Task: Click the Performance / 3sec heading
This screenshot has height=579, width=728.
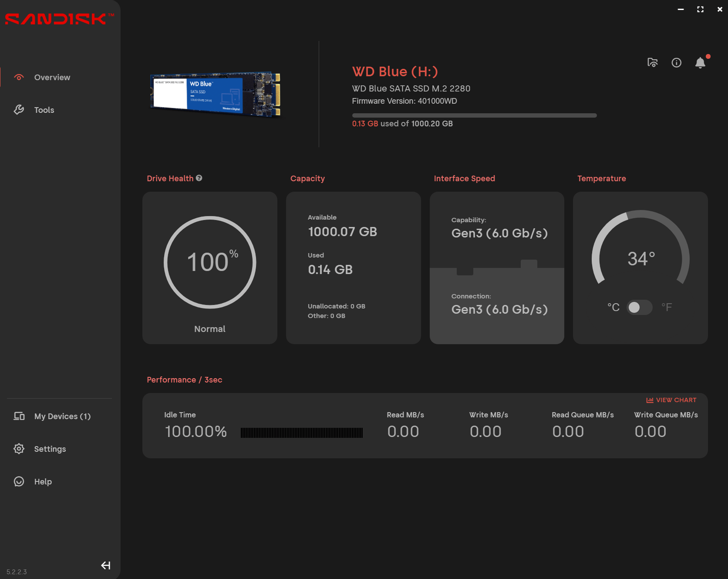Action: [185, 379]
